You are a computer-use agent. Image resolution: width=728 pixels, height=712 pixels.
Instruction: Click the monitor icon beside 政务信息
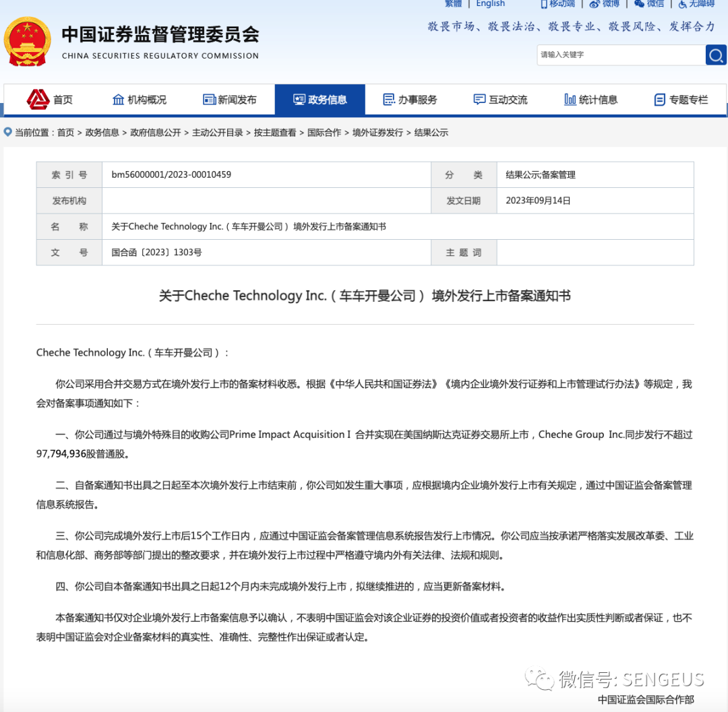point(299,100)
